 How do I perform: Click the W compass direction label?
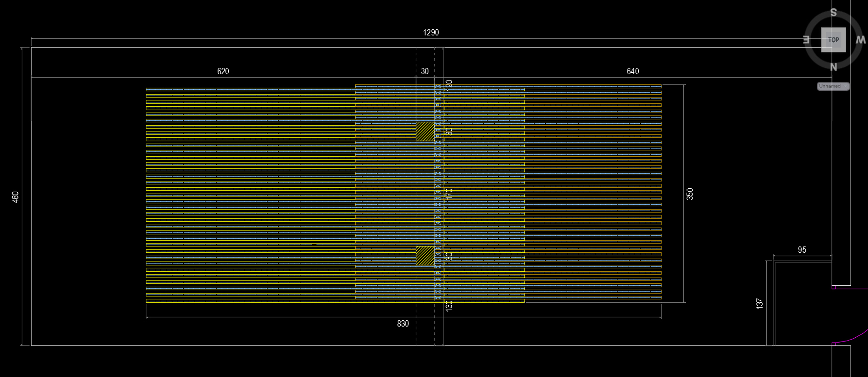(x=860, y=40)
